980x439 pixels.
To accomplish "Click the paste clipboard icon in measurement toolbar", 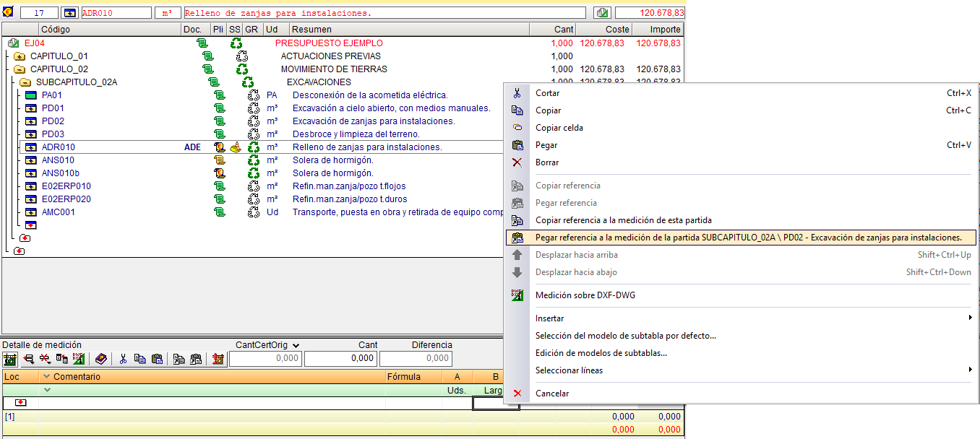I will [157, 359].
